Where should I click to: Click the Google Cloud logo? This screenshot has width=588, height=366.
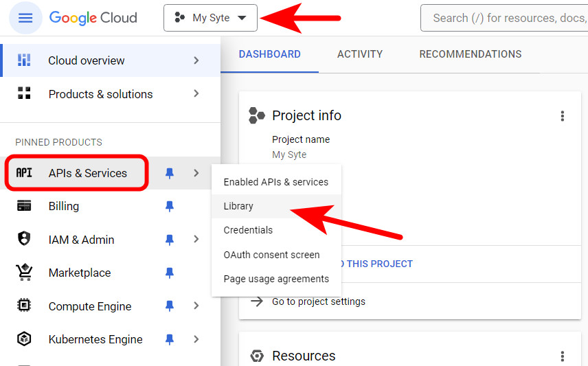coord(93,18)
